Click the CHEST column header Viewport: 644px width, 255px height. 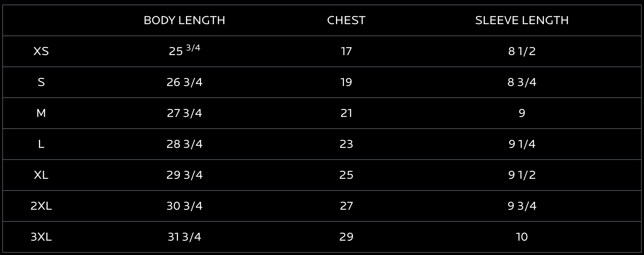pos(346,20)
